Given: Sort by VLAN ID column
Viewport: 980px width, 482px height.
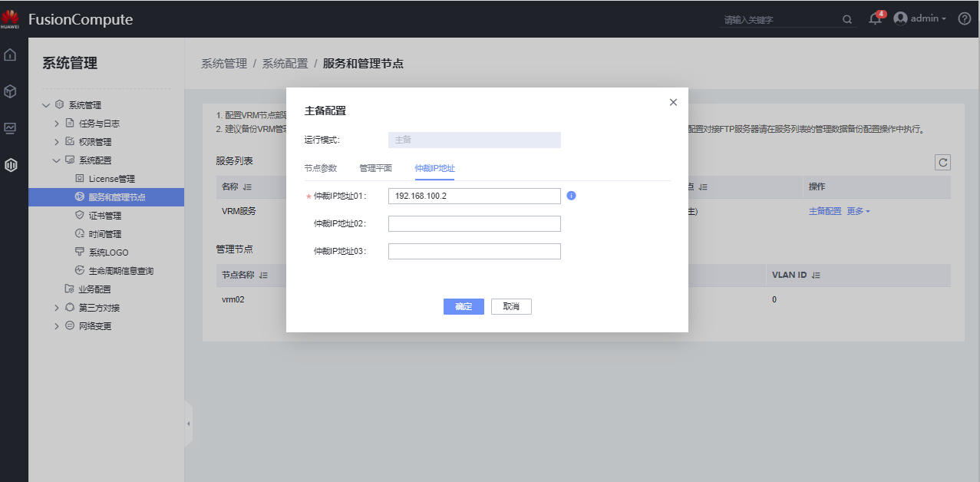Looking at the screenshot, I should (x=816, y=275).
